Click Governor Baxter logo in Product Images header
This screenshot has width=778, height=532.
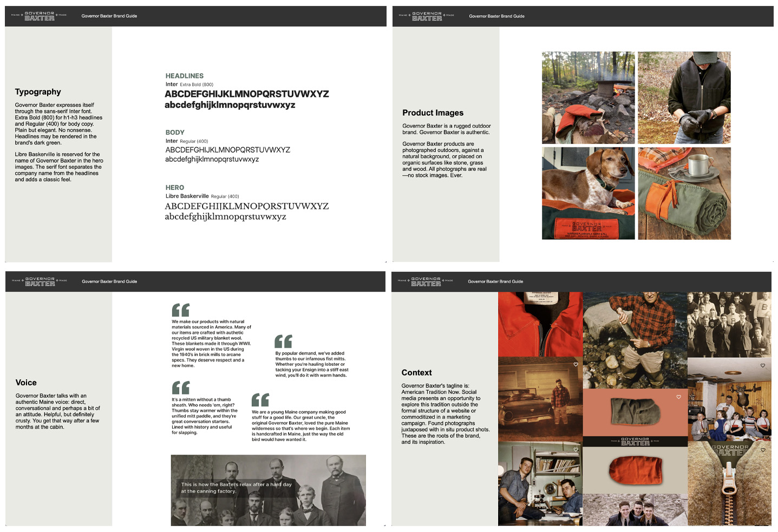(x=427, y=16)
